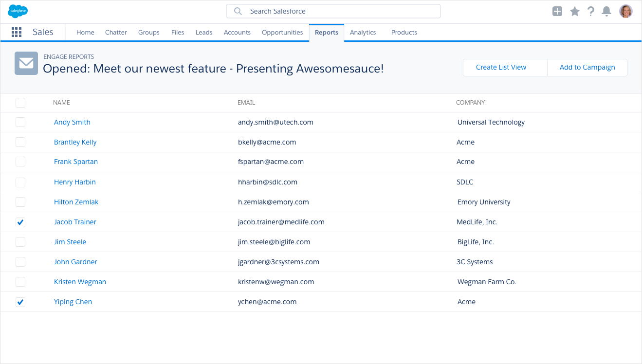Open Frank Spartan's record link
The height and width of the screenshot is (364, 642).
pyautogui.click(x=76, y=162)
